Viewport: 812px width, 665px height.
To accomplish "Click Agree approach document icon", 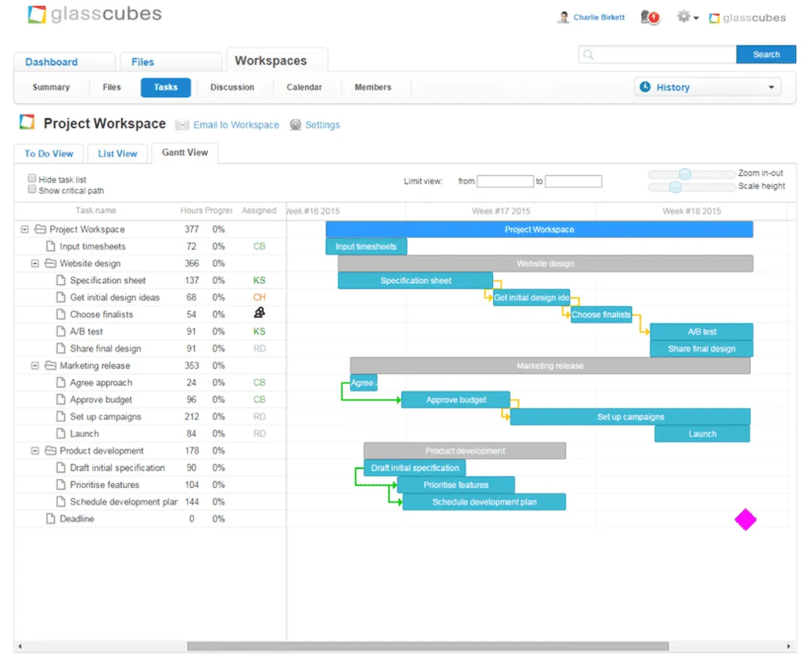I will (60, 382).
